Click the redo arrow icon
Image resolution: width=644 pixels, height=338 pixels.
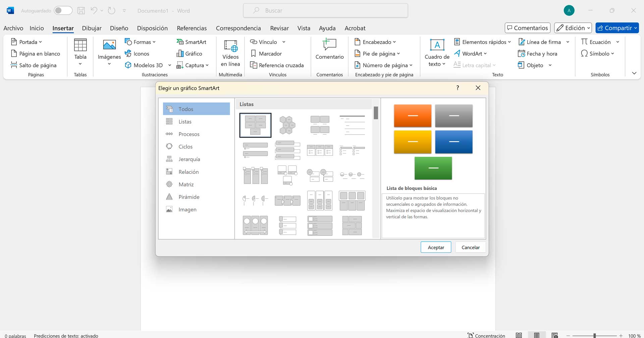[x=111, y=11]
